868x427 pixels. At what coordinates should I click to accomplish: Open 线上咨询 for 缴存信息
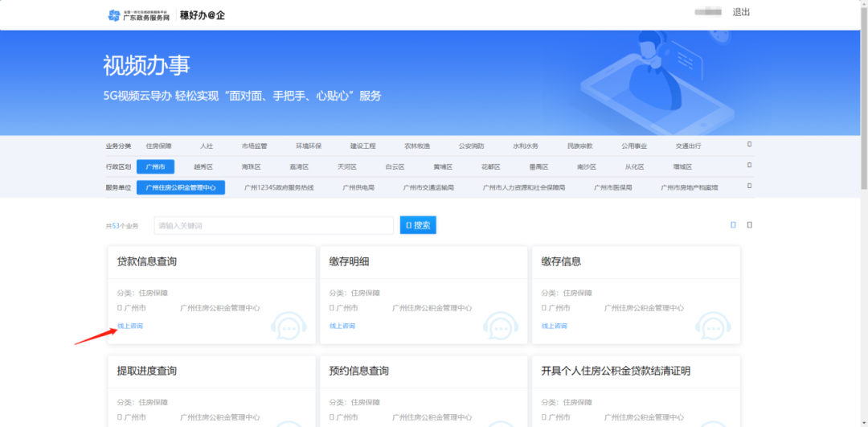tap(554, 326)
